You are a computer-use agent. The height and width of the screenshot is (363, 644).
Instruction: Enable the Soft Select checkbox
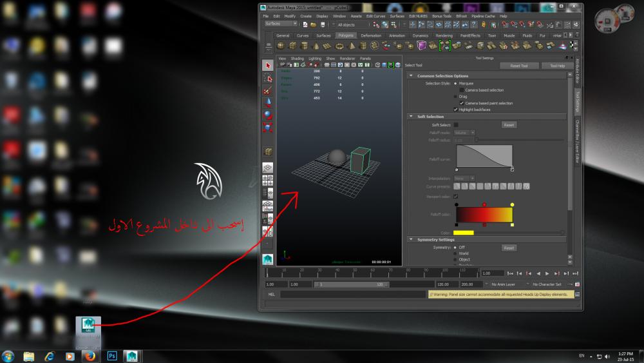[456, 125]
